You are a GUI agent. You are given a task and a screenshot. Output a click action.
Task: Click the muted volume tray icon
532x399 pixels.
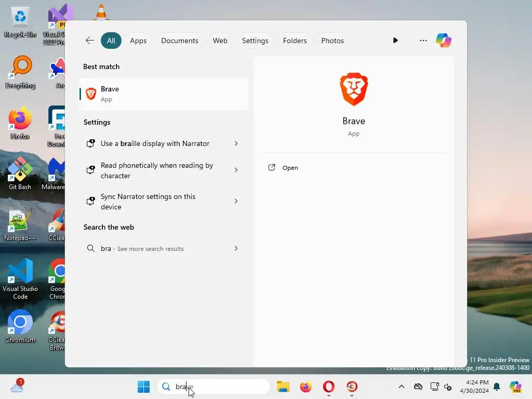[448, 387]
